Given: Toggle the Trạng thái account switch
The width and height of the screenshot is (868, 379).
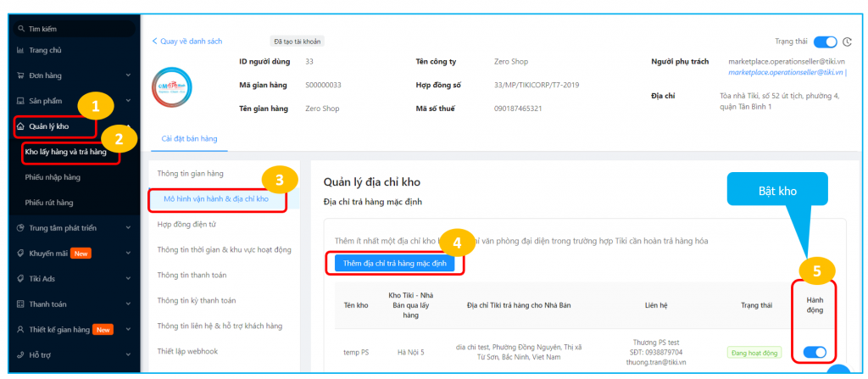Looking at the screenshot, I should 826,42.
